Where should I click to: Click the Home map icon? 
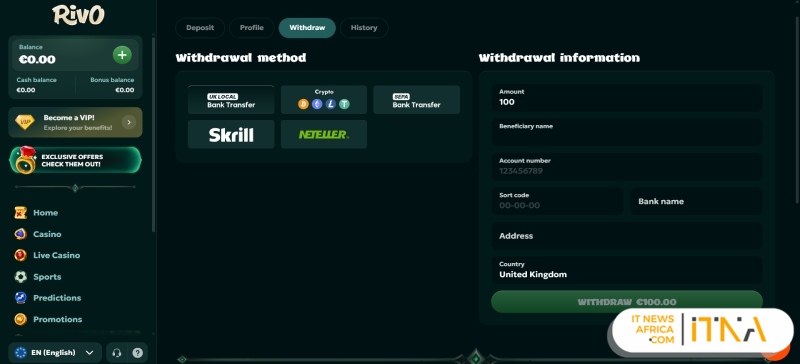click(x=20, y=213)
